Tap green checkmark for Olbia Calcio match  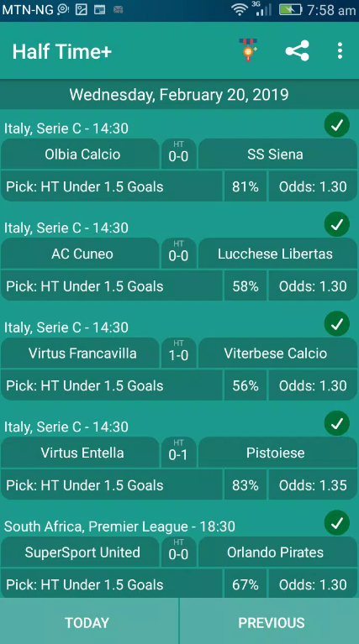click(337, 125)
